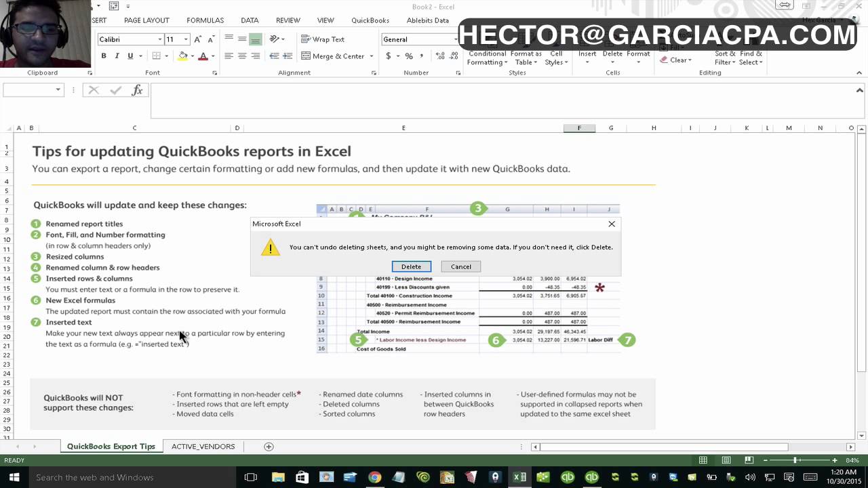Apply Accounting dollar format
The image size is (868, 488).
pos(388,56)
